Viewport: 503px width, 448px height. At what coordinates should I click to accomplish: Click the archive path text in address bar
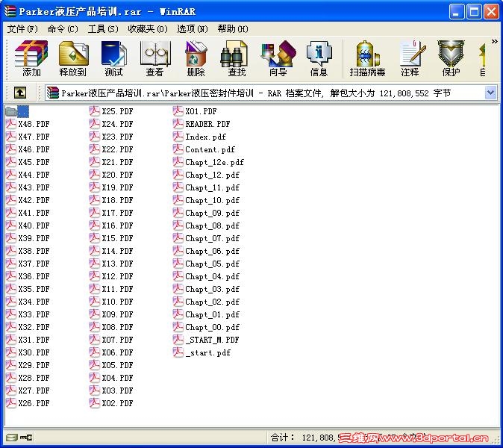click(256, 93)
